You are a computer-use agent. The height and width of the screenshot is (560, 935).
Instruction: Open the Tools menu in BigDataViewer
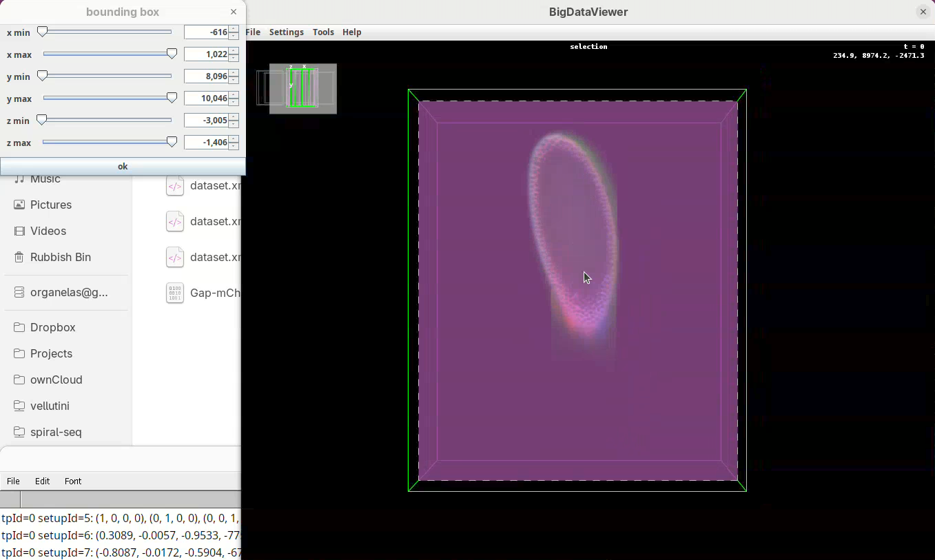pyautogui.click(x=322, y=32)
